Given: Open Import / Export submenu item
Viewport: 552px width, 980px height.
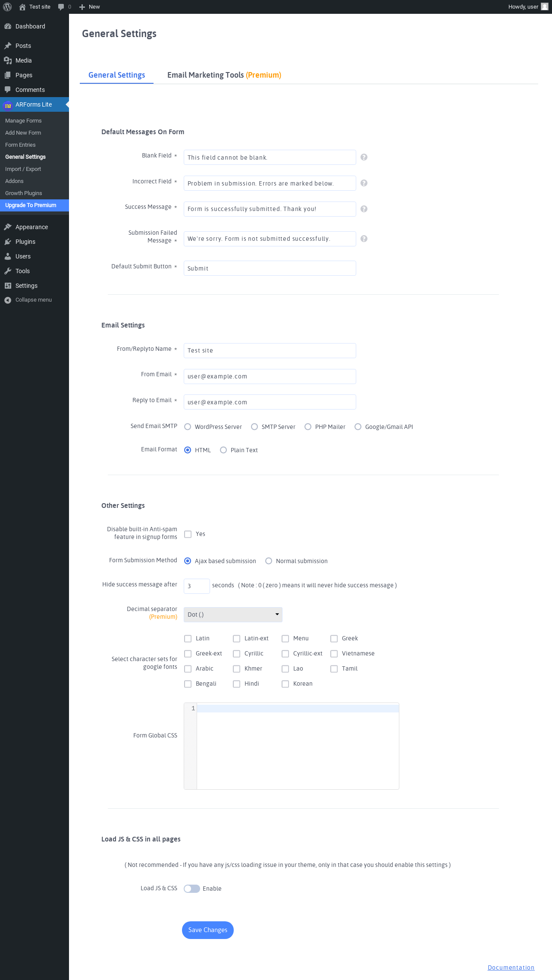Looking at the screenshot, I should tap(23, 169).
